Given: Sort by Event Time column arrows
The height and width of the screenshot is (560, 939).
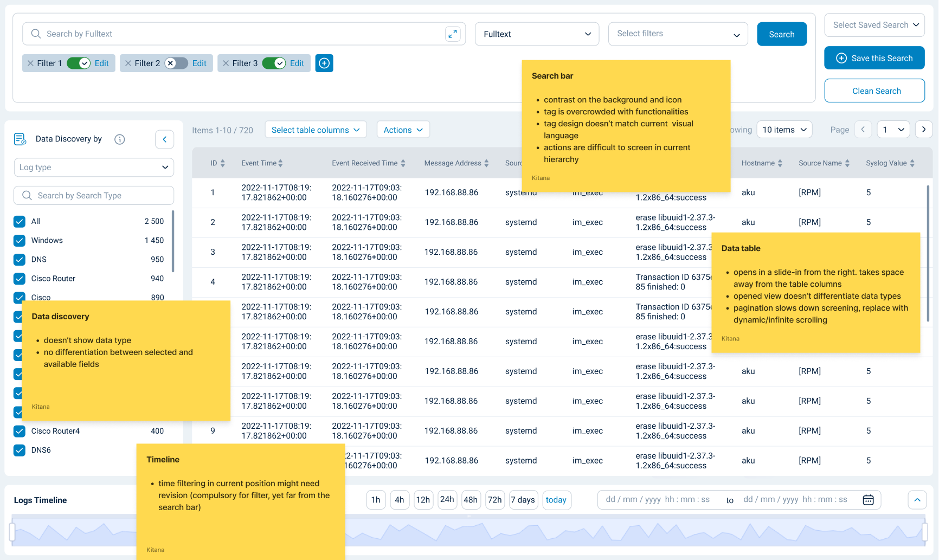Looking at the screenshot, I should 280,163.
